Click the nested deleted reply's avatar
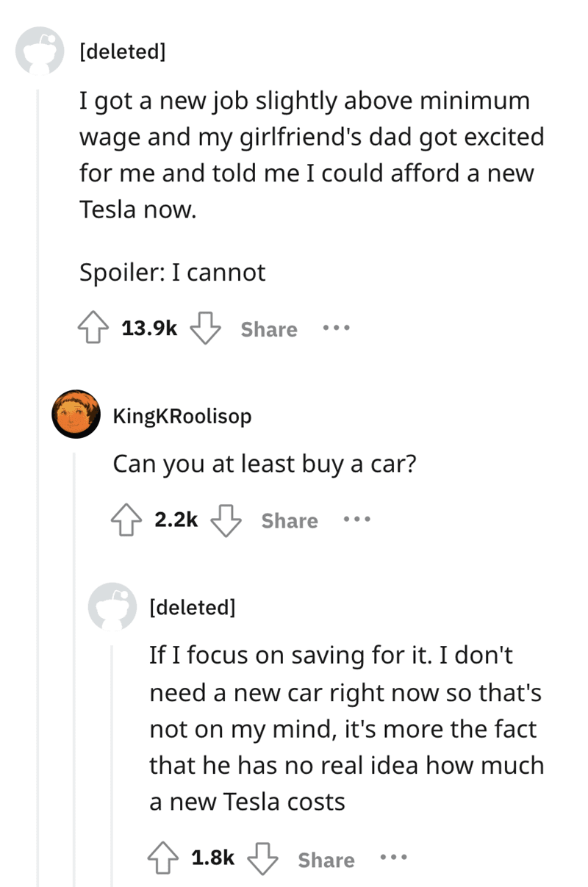The image size is (588, 887). pyautogui.click(x=112, y=607)
